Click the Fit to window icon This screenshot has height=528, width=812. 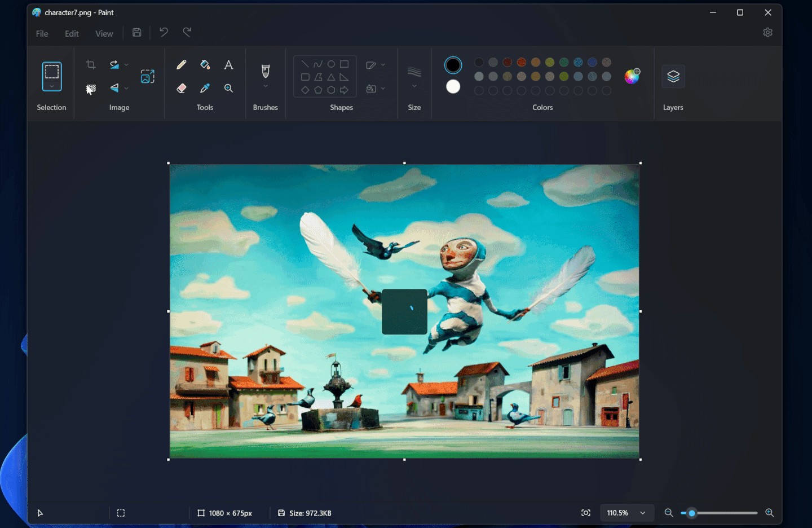click(x=586, y=513)
